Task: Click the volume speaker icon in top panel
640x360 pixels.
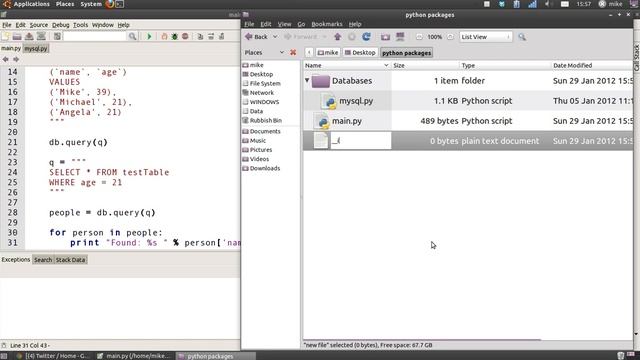Action: point(547,4)
